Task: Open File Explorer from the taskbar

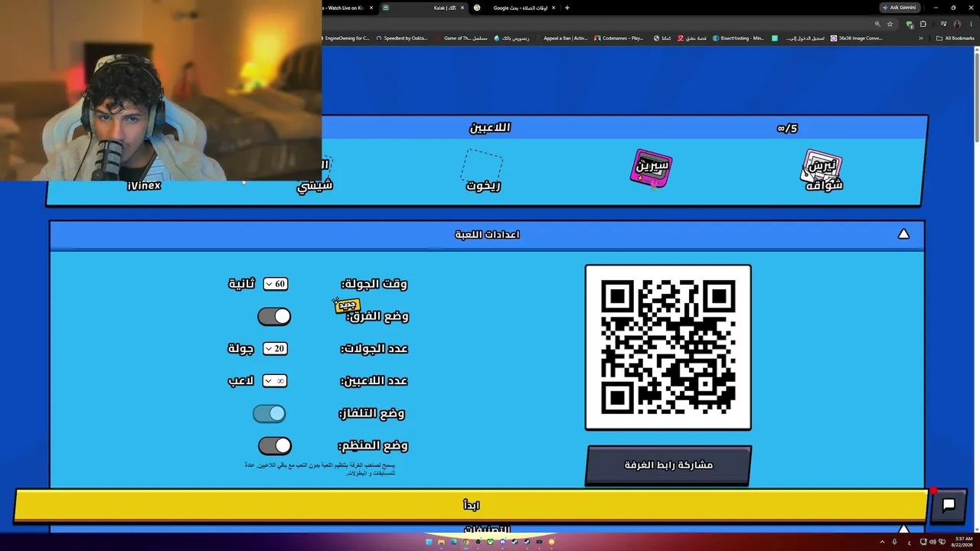Action: pos(441,542)
